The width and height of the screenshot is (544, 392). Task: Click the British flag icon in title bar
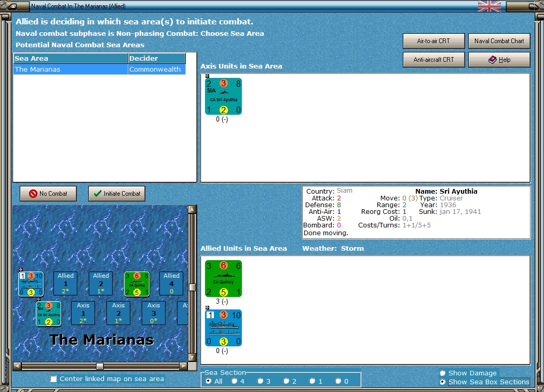pyautogui.click(x=489, y=6)
